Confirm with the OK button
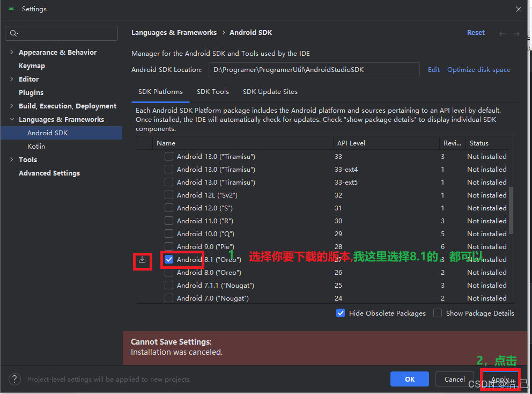The image size is (532, 394). click(x=410, y=379)
